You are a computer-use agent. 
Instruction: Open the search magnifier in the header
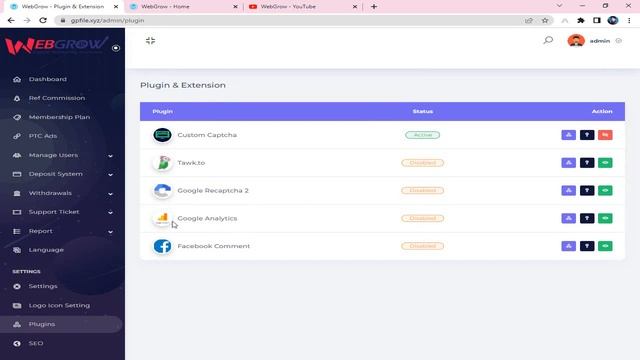pos(548,40)
